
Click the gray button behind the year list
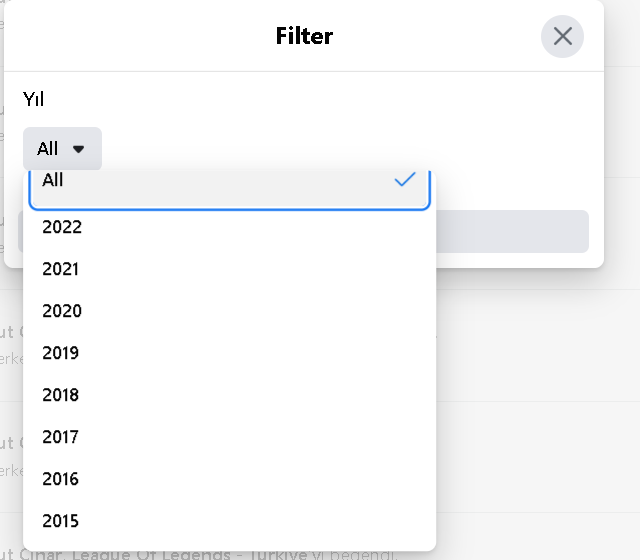[x=512, y=231]
